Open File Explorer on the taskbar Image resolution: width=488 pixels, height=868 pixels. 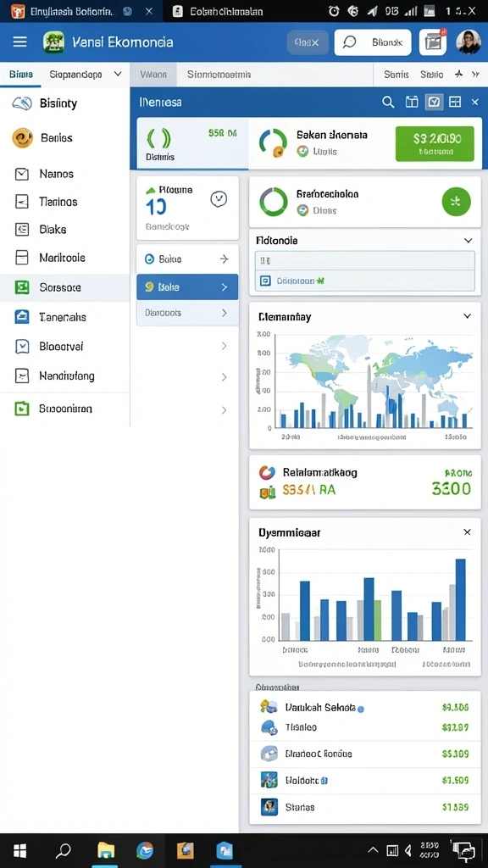coord(106,850)
